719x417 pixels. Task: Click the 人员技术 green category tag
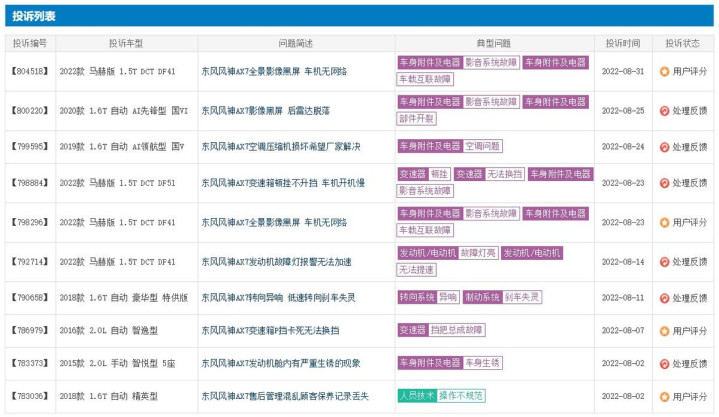click(x=417, y=396)
